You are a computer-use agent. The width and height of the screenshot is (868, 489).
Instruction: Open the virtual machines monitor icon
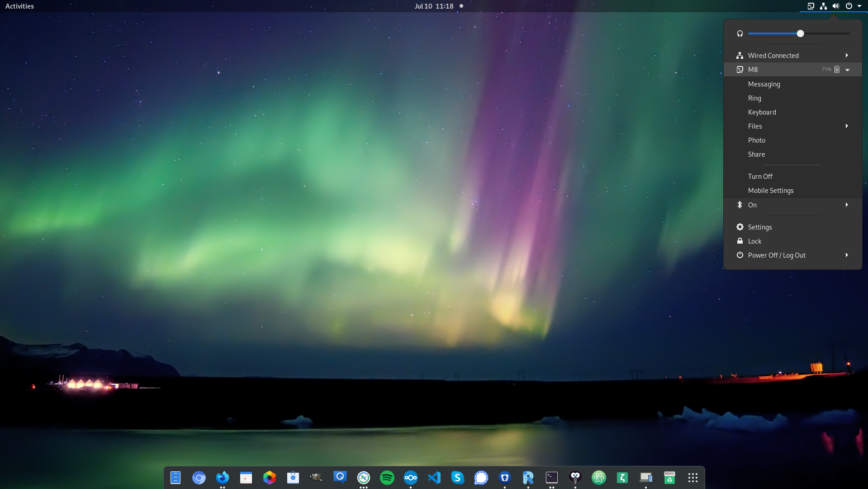646,478
